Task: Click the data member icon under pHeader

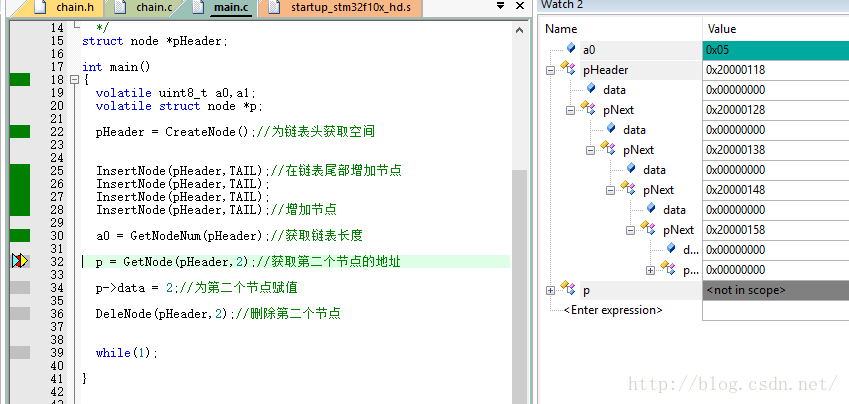Action: pyautogui.click(x=591, y=88)
